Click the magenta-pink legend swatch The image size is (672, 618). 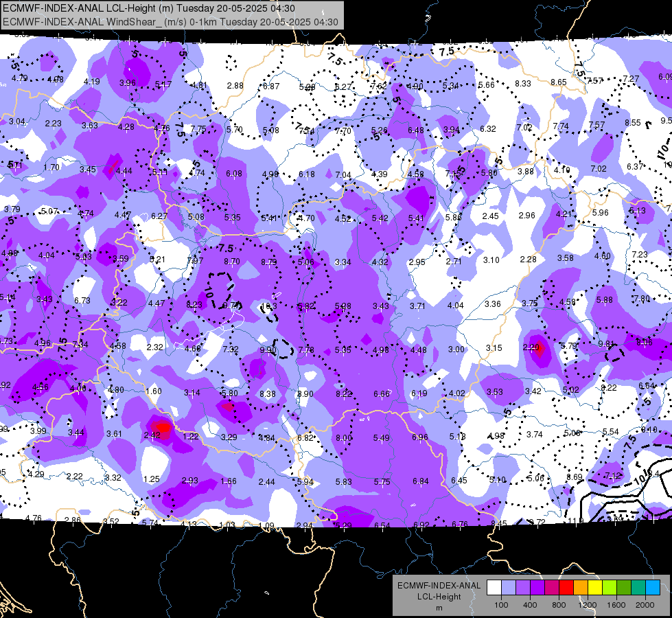click(552, 588)
